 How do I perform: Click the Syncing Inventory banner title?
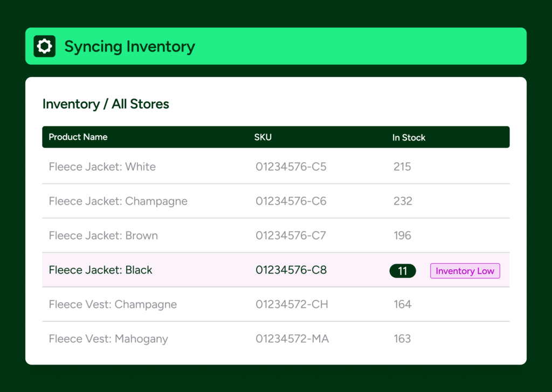tap(129, 46)
